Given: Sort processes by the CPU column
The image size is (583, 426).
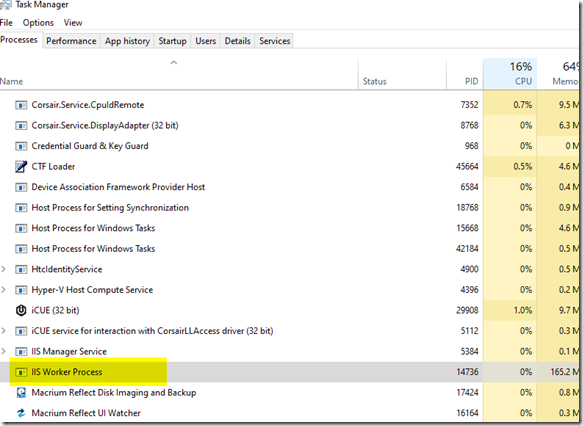Looking at the screenshot, I should 510,74.
